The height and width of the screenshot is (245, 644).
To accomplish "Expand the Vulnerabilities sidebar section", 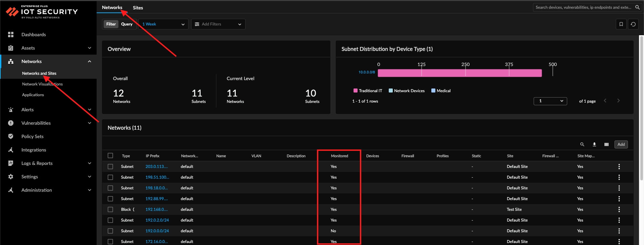I will point(90,123).
